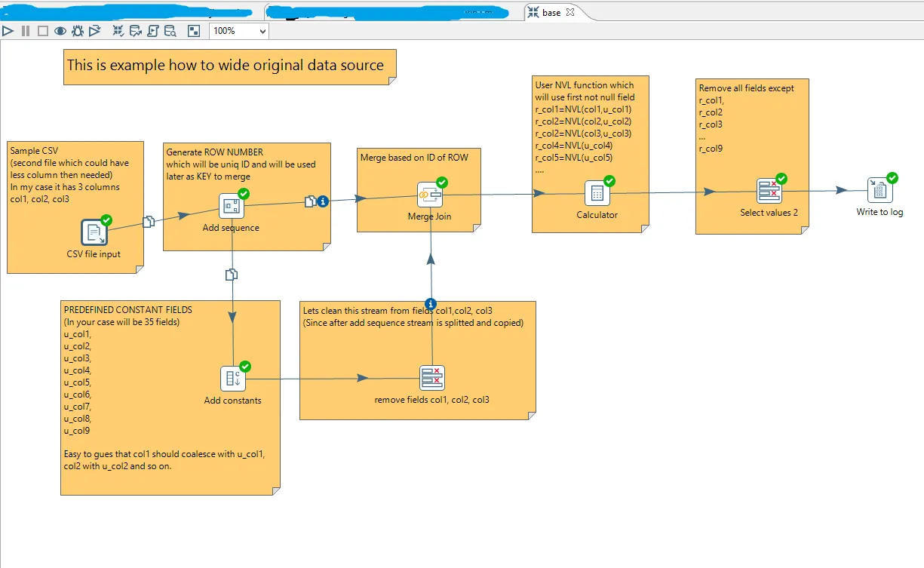This screenshot has width=924, height=568.
Task: Click copy icon on CSV input hop
Action: [149, 222]
